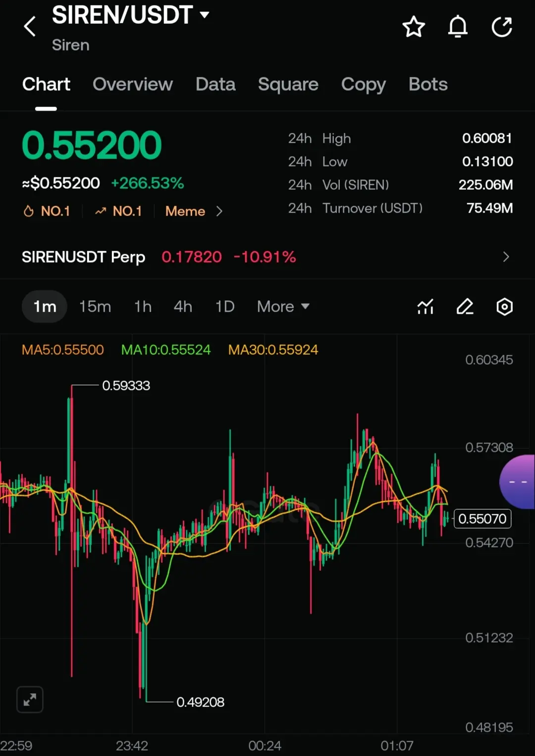Expand the More timeframes dropdown

pos(283,307)
